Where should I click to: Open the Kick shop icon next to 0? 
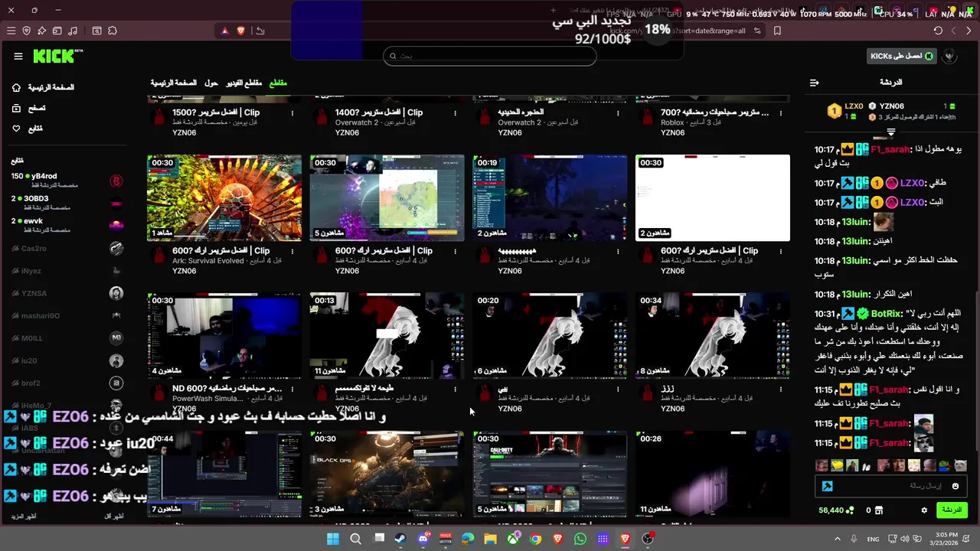tap(879, 510)
